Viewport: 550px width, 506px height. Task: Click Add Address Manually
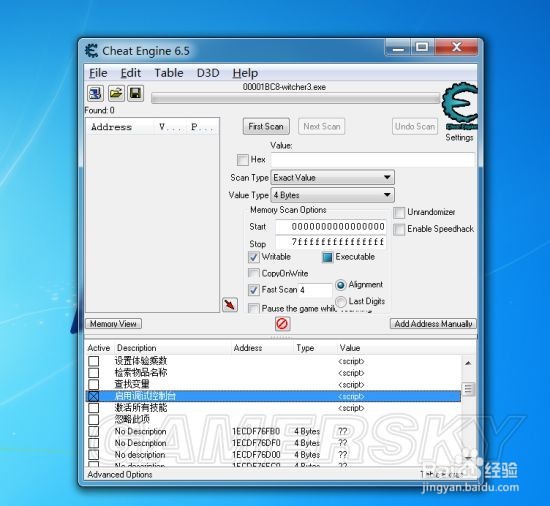[433, 324]
